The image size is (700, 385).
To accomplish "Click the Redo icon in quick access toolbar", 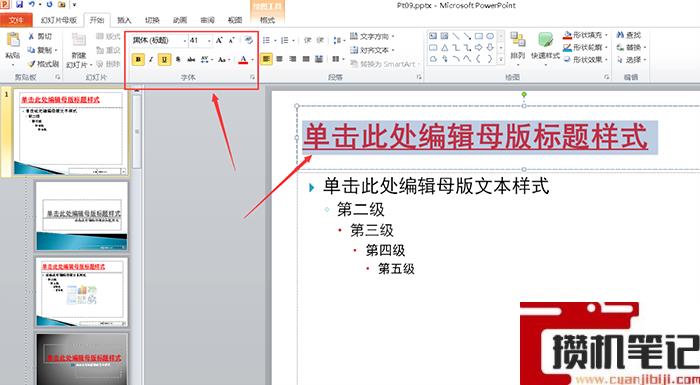I will [x=49, y=4].
